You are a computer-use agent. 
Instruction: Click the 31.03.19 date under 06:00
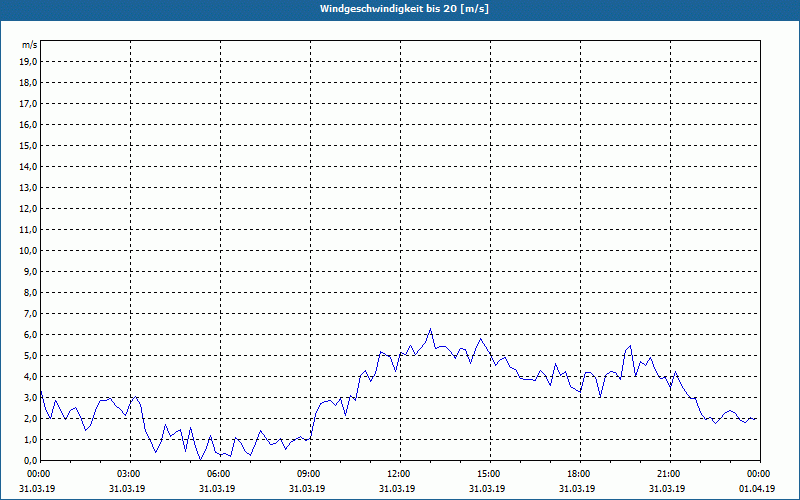point(217,488)
